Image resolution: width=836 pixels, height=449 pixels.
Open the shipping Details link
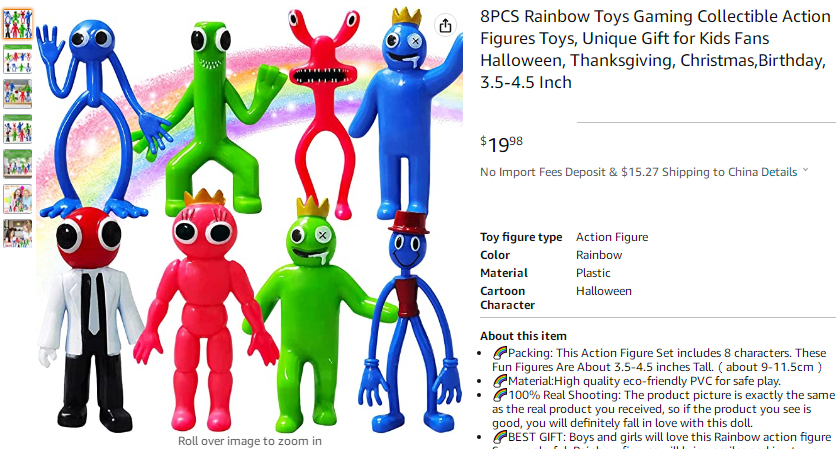pyautogui.click(x=779, y=172)
